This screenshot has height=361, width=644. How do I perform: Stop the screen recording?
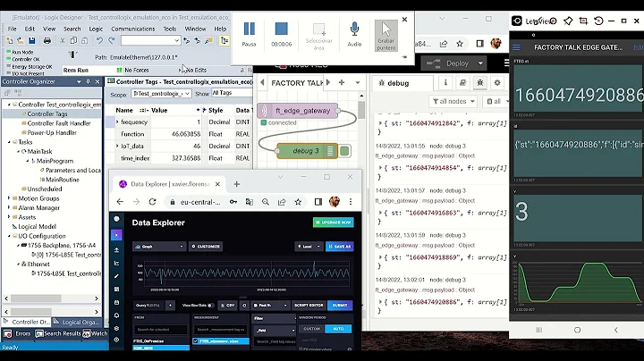[282, 34]
